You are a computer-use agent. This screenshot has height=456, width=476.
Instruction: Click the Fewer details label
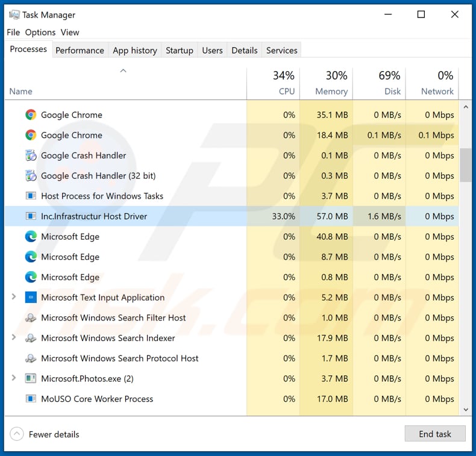click(x=54, y=434)
